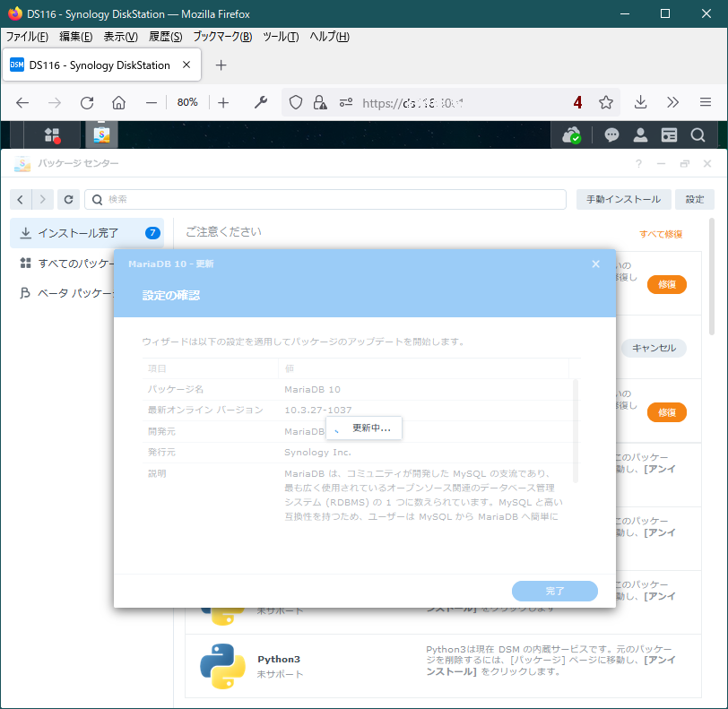The height and width of the screenshot is (709, 728).
Task: Select すべてのパッケージ in sidebar
Action: (x=66, y=264)
